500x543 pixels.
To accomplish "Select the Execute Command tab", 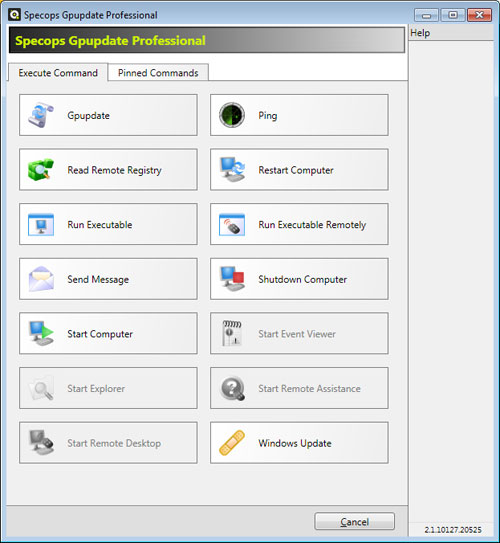I will (58, 72).
